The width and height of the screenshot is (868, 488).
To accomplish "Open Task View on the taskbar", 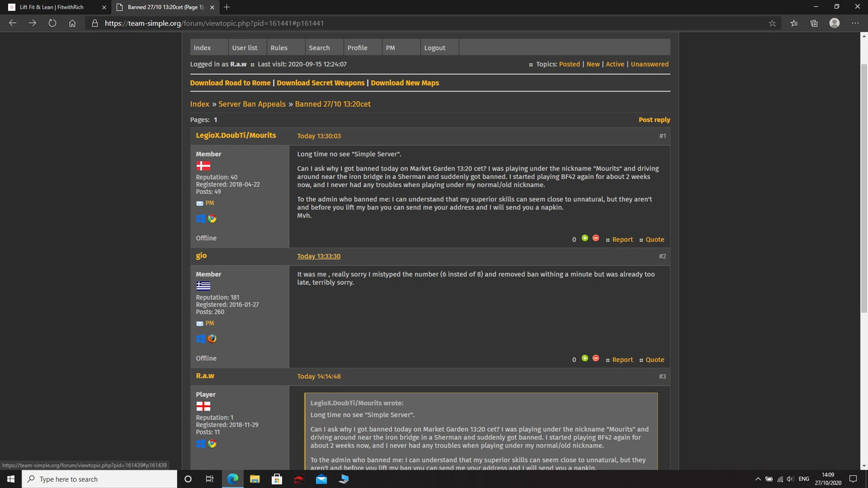I will click(x=210, y=479).
